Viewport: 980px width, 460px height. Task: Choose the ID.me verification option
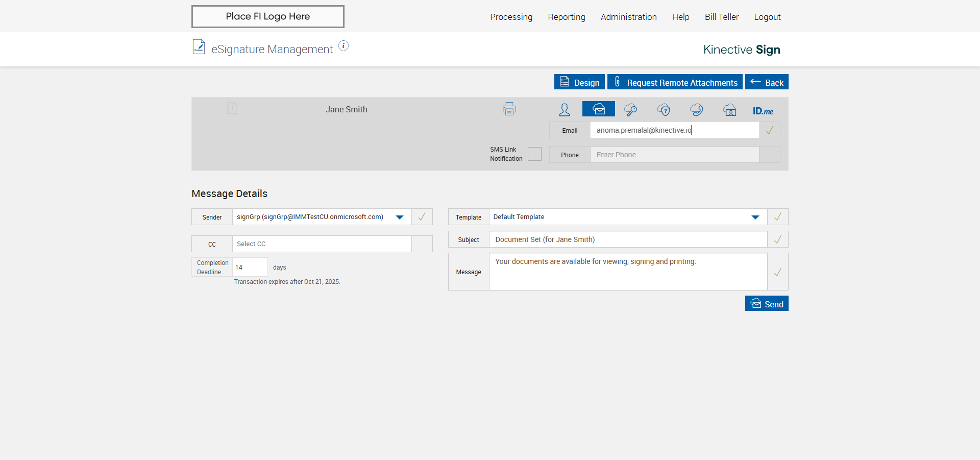763,111
